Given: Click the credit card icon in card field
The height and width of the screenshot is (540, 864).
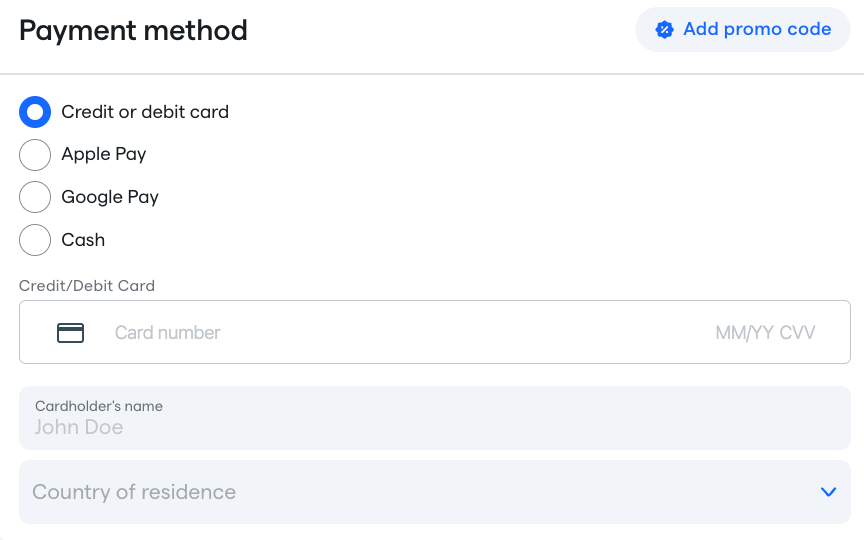Looking at the screenshot, I should 71,333.
